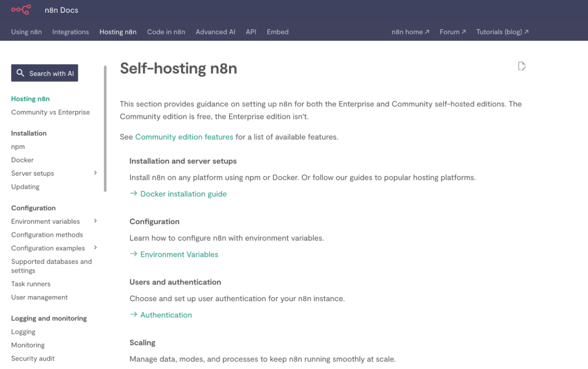
Task: Open the Advanced AI tab
Action: [215, 32]
